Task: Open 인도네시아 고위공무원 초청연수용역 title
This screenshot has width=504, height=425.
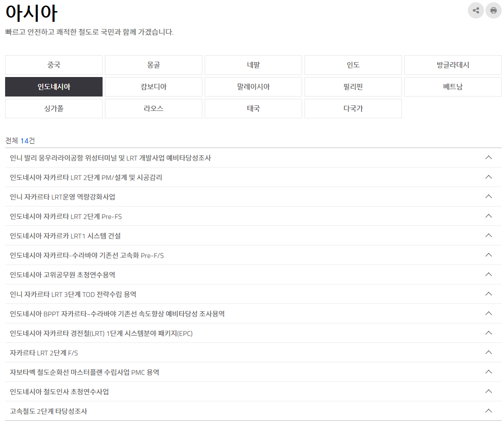Action: pyautogui.click(x=62, y=275)
